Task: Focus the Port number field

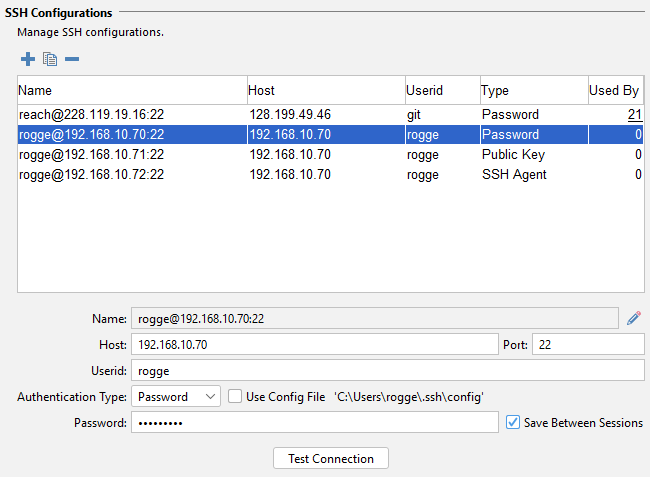Action: [x=587, y=345]
